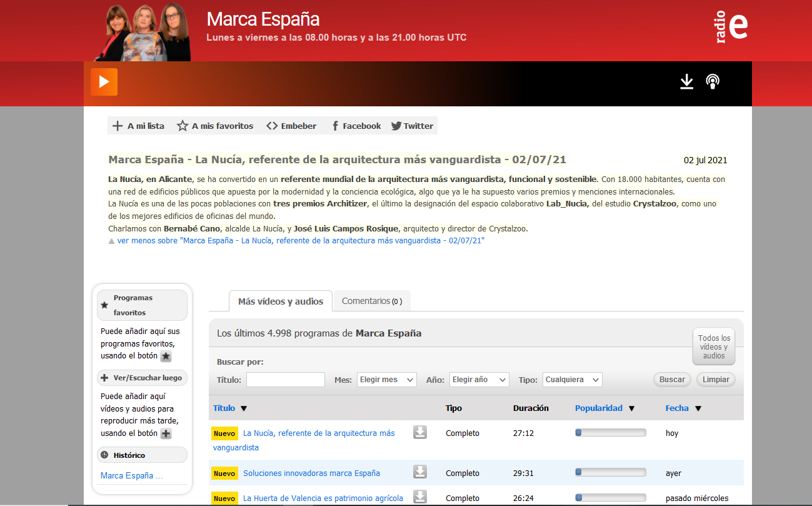Image resolution: width=812 pixels, height=506 pixels.
Task: Download Soluciones innovadoras episode
Action: [x=420, y=472]
